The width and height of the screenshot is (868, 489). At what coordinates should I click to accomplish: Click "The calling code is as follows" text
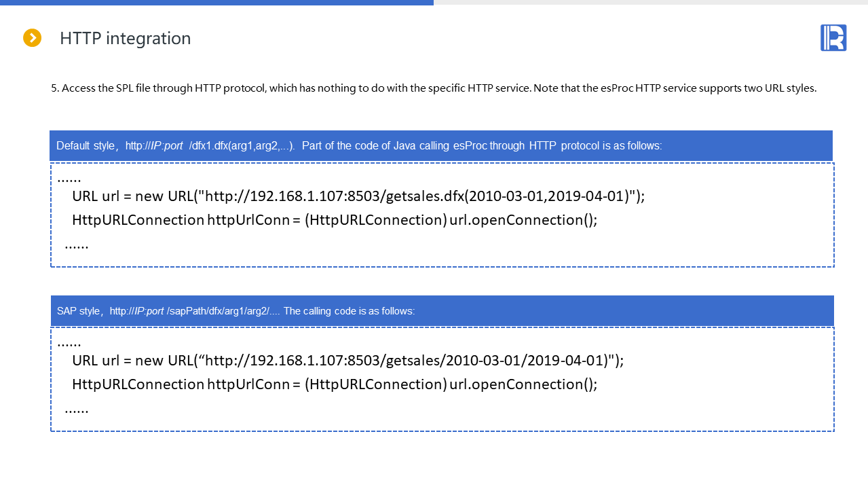[349, 311]
